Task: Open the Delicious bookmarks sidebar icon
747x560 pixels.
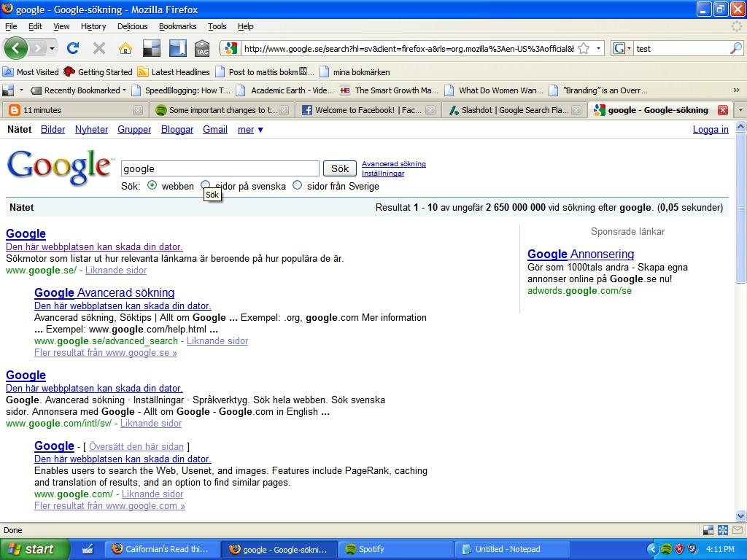Action: click(x=177, y=48)
